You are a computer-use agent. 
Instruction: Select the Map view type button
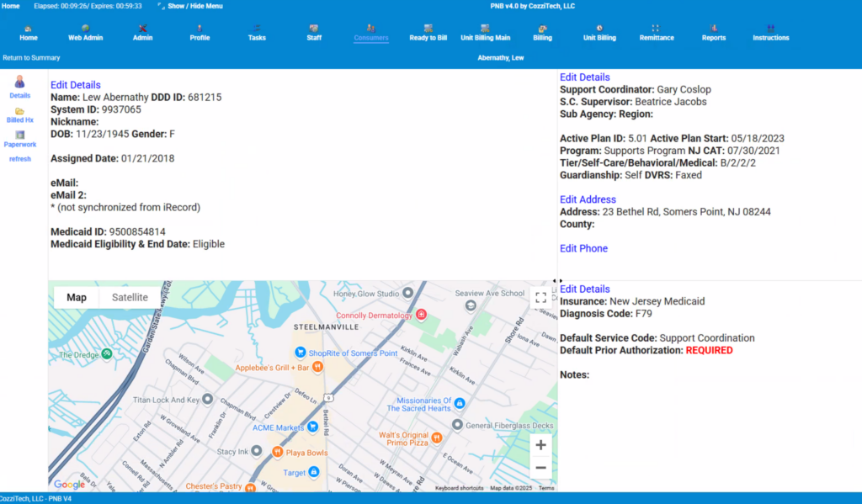tap(77, 297)
